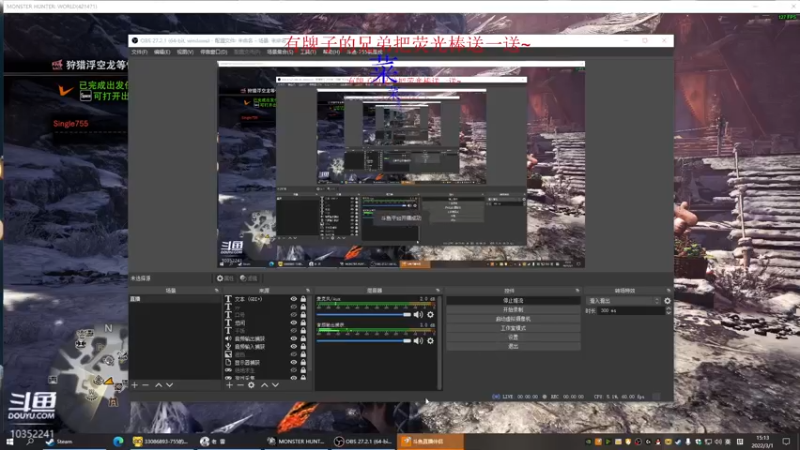800x450 pixels.
Task: Click the 开始录制 button
Action: pyautogui.click(x=513, y=310)
